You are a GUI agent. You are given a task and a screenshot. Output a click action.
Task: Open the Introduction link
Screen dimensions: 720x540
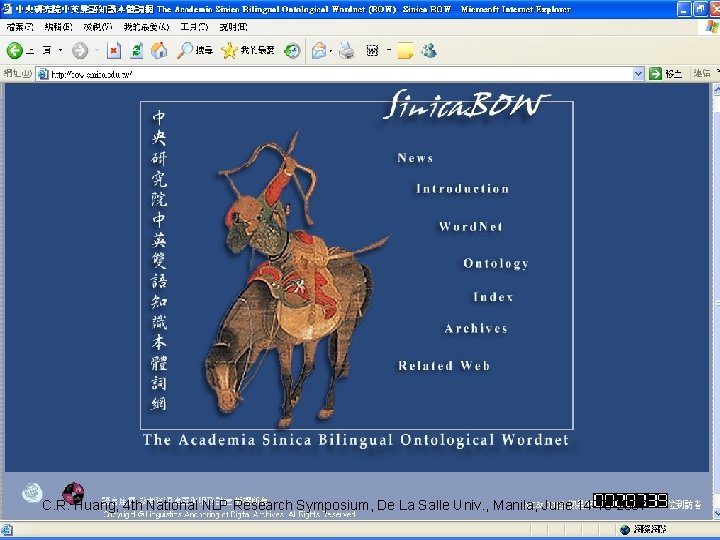[462, 189]
